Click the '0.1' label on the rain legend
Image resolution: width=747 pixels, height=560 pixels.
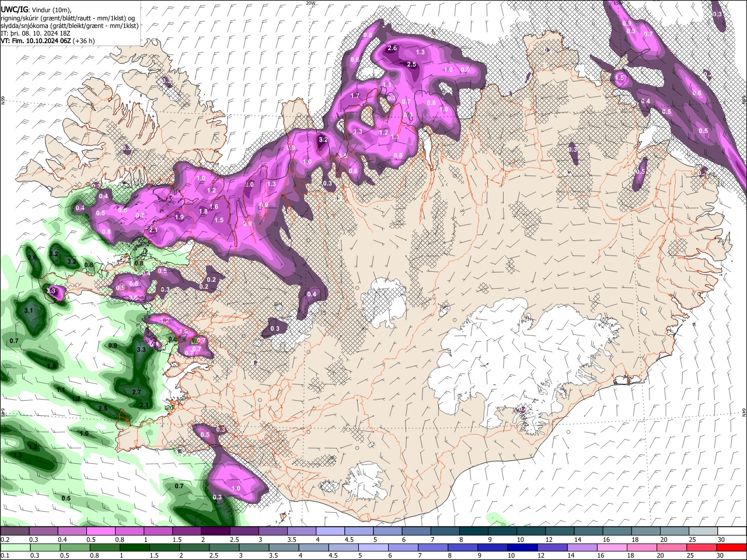[x=5, y=555]
